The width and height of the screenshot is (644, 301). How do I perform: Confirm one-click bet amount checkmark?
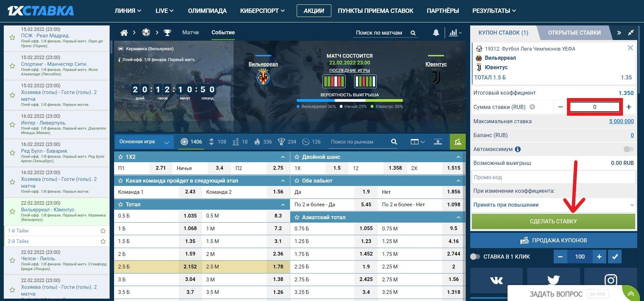click(615, 257)
